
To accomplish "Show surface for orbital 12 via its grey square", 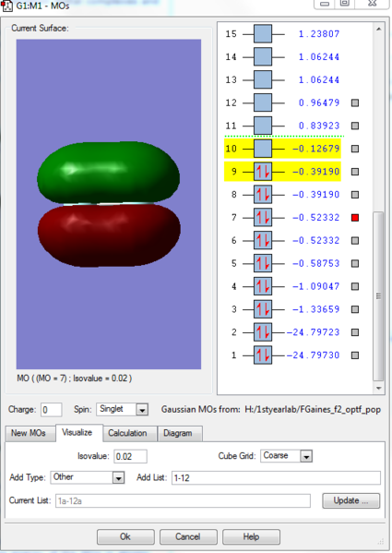I will [355, 102].
